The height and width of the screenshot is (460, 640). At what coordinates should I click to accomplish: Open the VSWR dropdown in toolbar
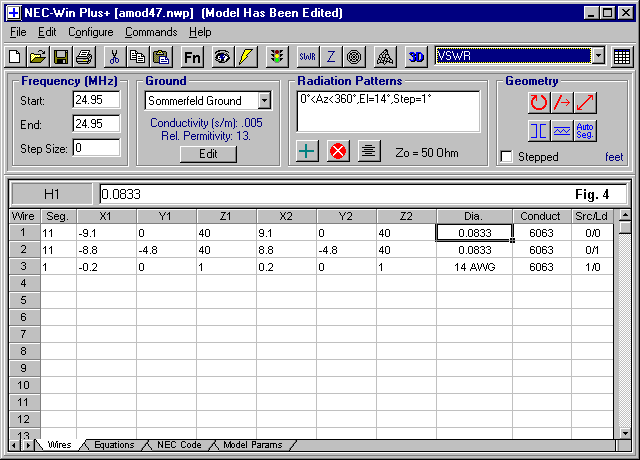pos(598,56)
